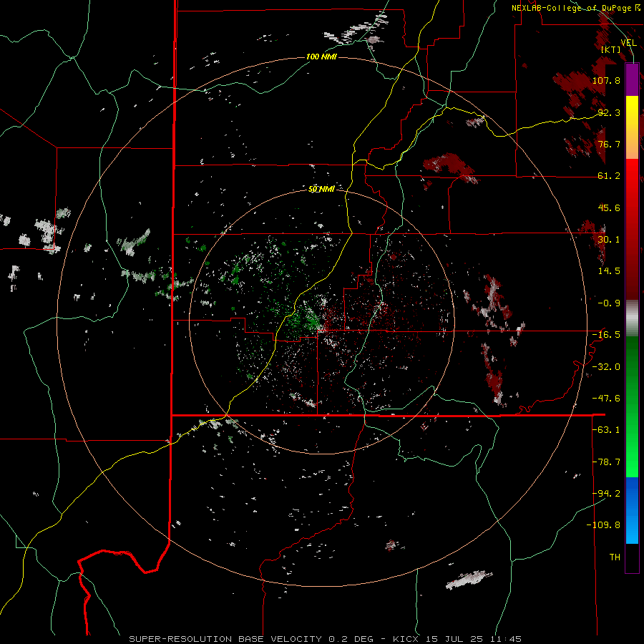Pick the purple segment of color bar

[x=632, y=80]
